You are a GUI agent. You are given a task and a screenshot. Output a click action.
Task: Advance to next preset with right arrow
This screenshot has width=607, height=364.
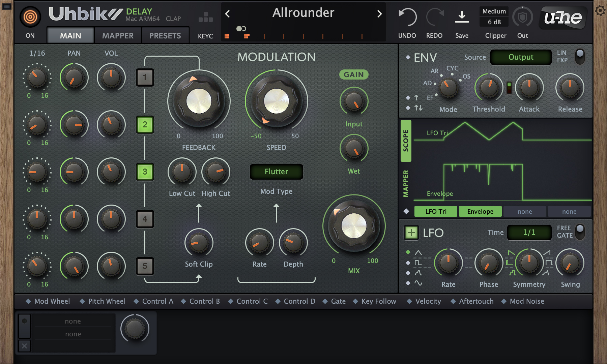coord(379,14)
